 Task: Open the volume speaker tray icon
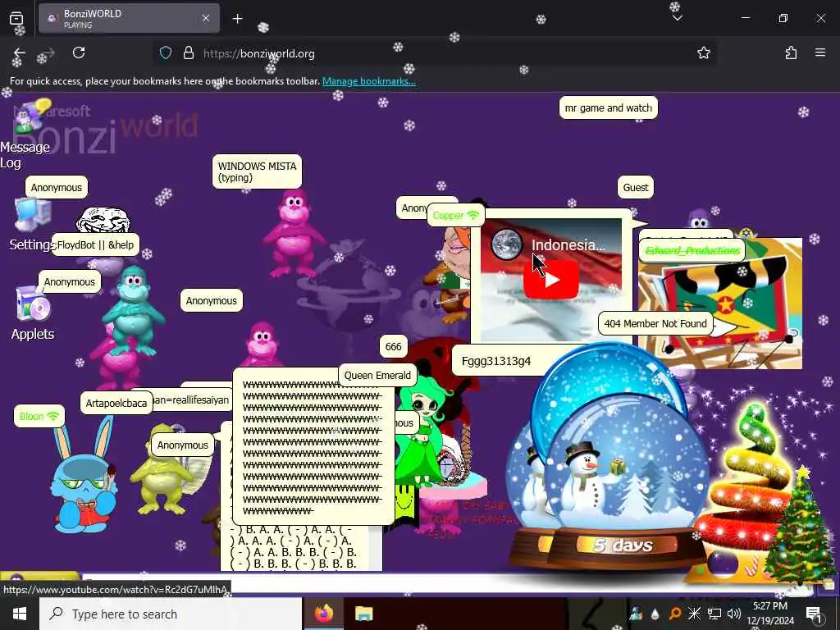coord(733,614)
